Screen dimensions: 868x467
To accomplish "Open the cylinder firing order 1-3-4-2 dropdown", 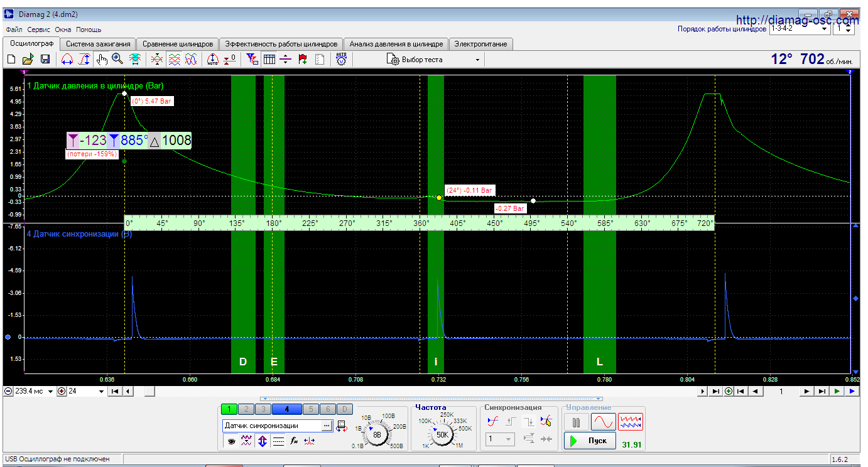I will 799,28.
